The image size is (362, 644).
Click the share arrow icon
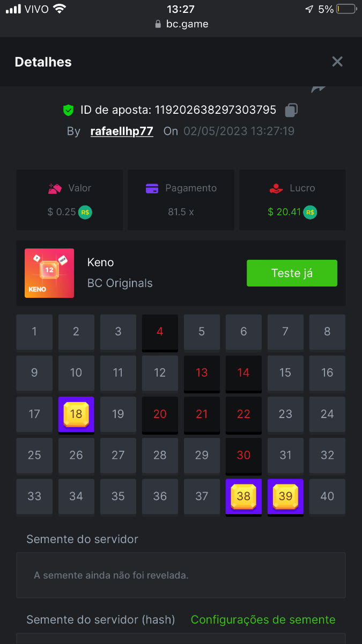pos(319,89)
